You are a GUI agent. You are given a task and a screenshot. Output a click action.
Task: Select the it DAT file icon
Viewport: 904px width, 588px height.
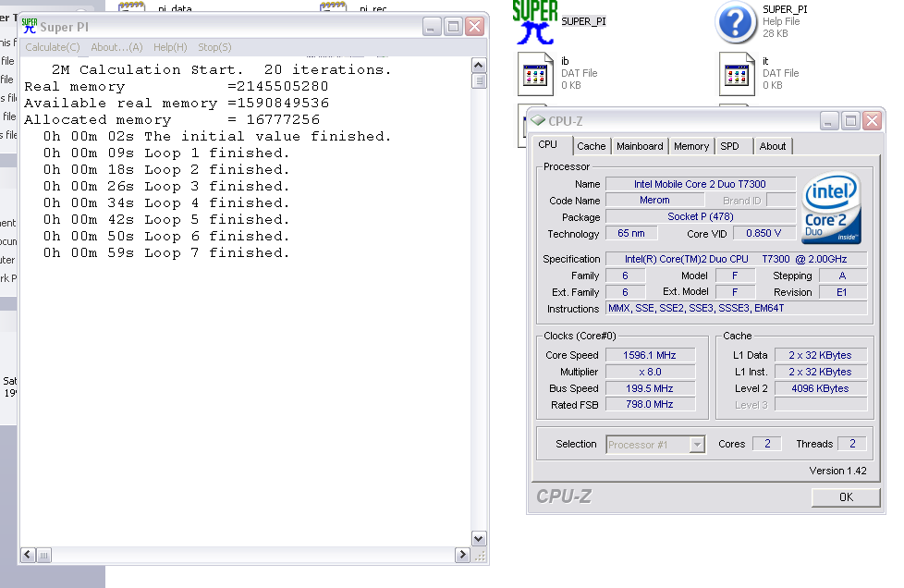point(737,74)
